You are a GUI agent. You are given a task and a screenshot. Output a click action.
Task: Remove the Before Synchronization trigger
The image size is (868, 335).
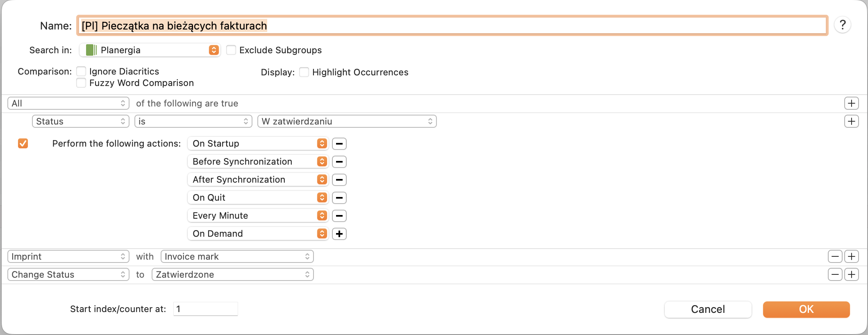coord(339,162)
